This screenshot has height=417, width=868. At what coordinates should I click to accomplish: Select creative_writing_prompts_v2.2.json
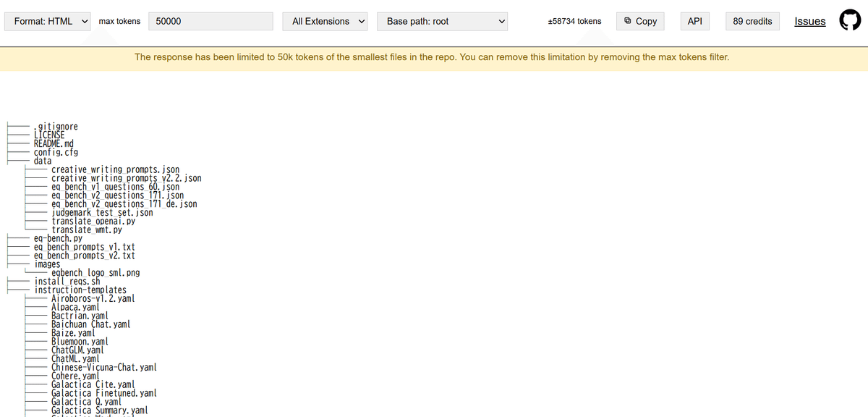tap(127, 178)
